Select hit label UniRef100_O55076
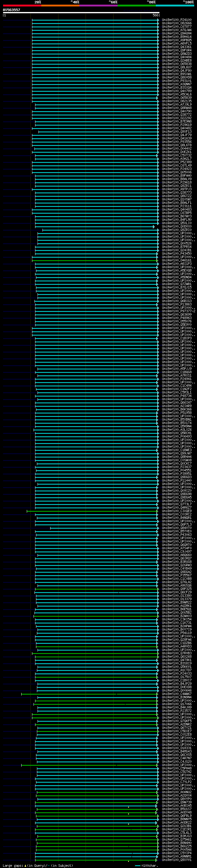197x868 pixels. [177, 321]
